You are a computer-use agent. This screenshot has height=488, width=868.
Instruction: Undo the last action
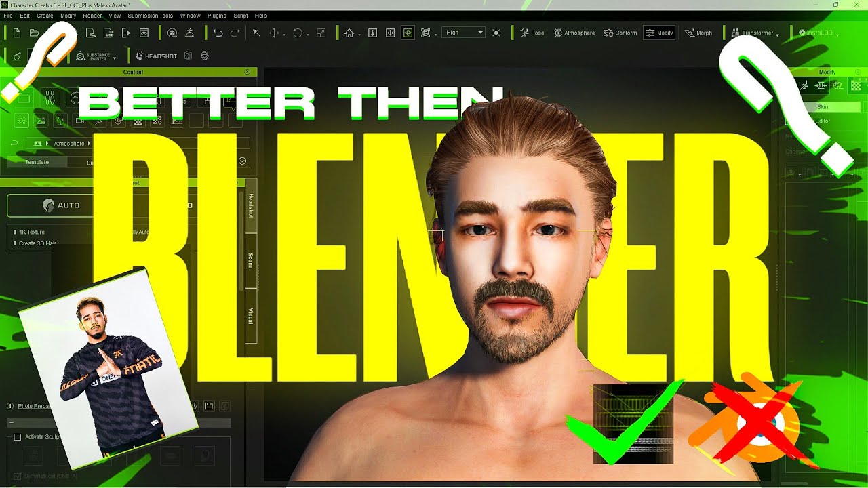coord(218,33)
